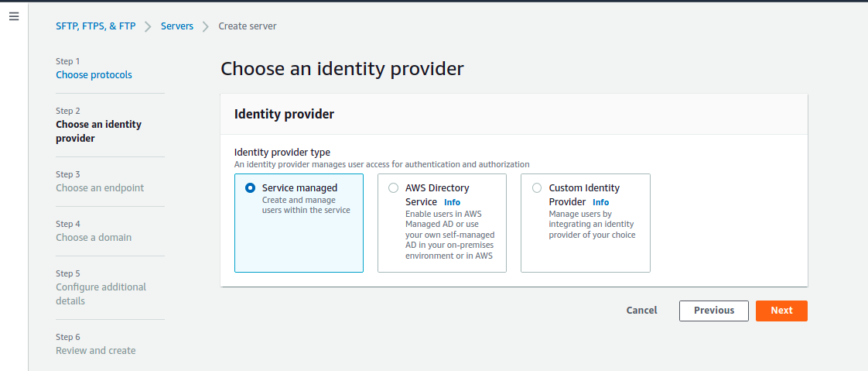Go back with the Previous button
Viewport: 868px width, 371px height.
tap(713, 311)
